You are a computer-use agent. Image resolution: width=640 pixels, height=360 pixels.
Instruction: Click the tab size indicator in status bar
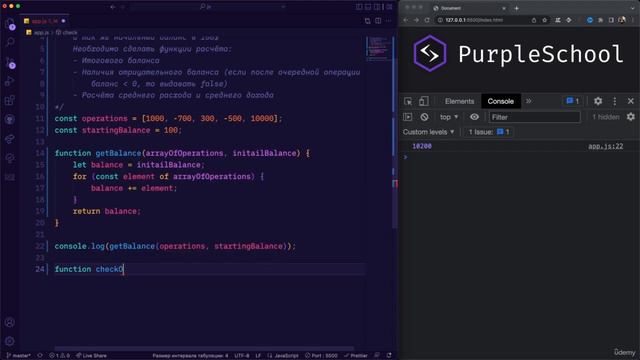tap(190, 356)
